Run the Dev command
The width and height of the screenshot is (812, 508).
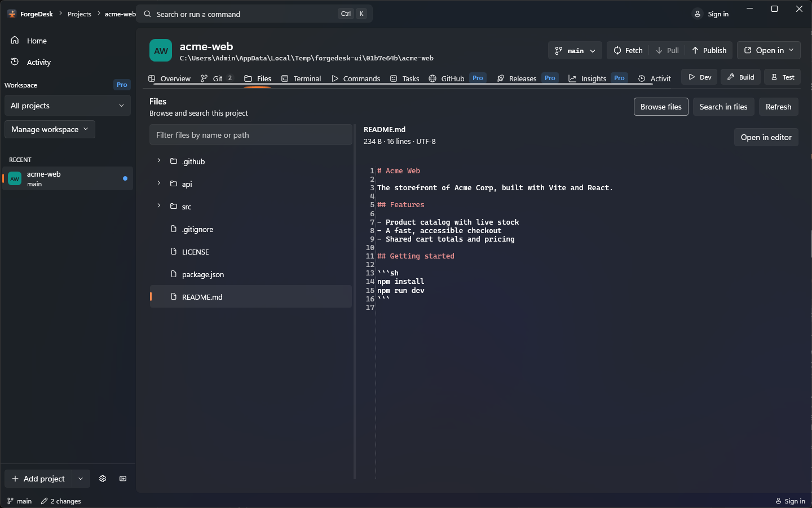click(x=699, y=77)
